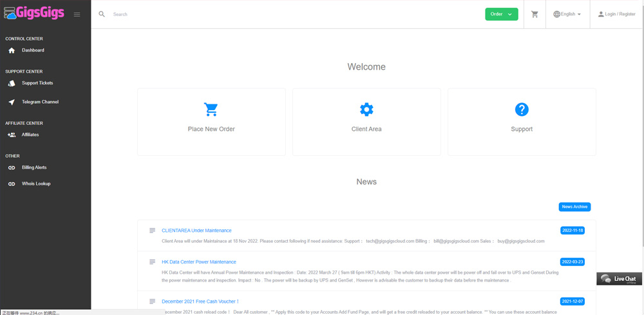Click the Place New Order cart icon
Viewport: 644px width, 315px height.
211,110
